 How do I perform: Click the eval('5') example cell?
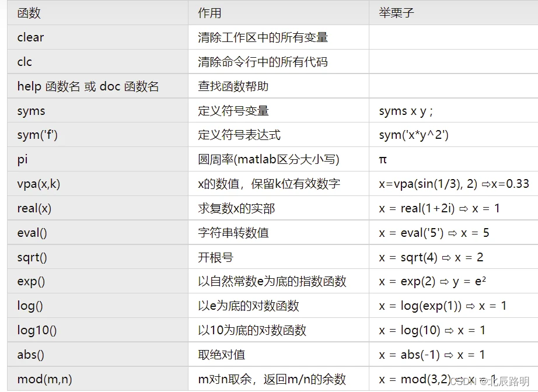434,233
